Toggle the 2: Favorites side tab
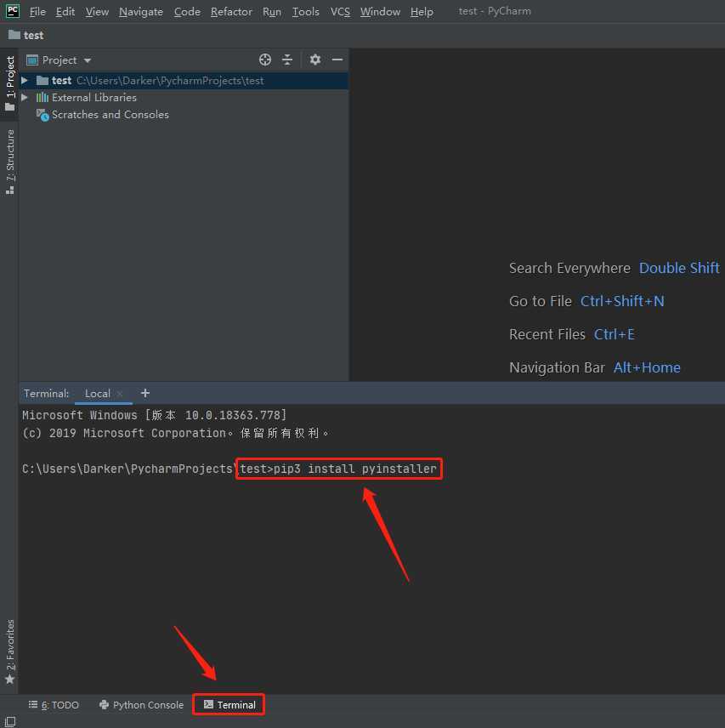Viewport: 725px width, 728px height. (x=9, y=651)
